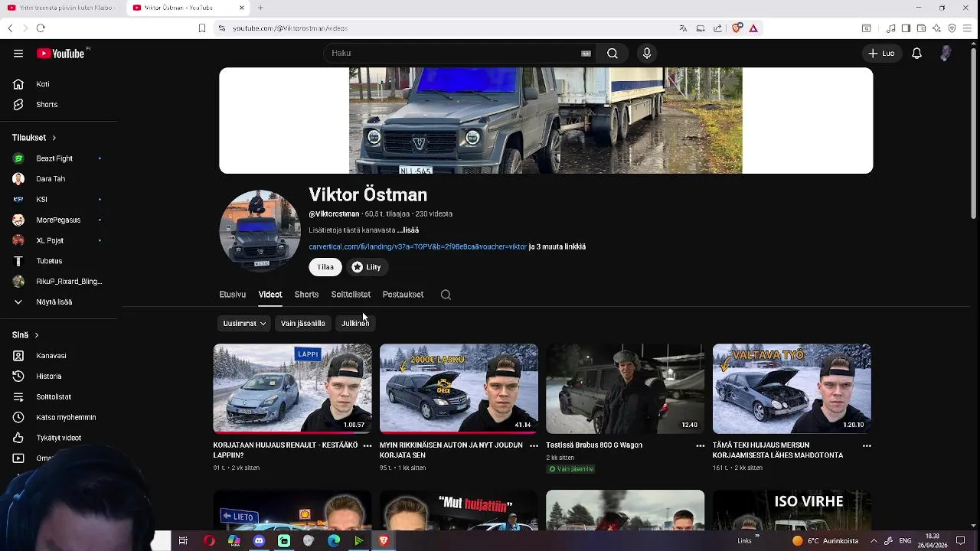Viewport: 980px width, 551px height.
Task: Click the YouTube logo
Action: (61, 54)
